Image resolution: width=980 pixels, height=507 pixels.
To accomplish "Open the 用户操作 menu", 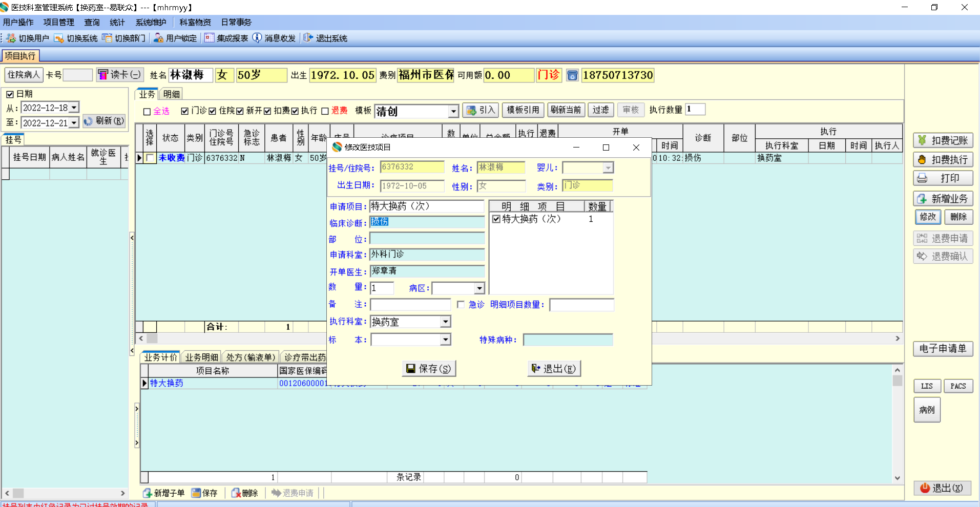I will (18, 23).
